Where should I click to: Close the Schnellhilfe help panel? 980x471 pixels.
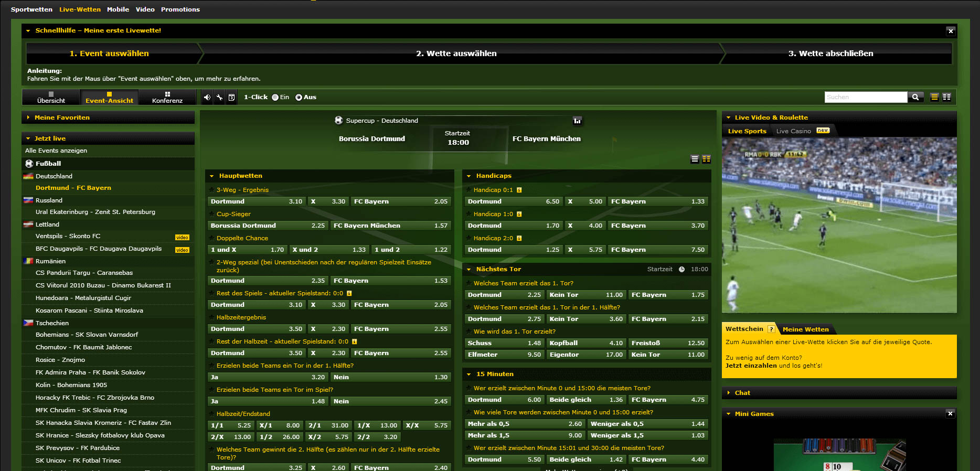tap(950, 31)
